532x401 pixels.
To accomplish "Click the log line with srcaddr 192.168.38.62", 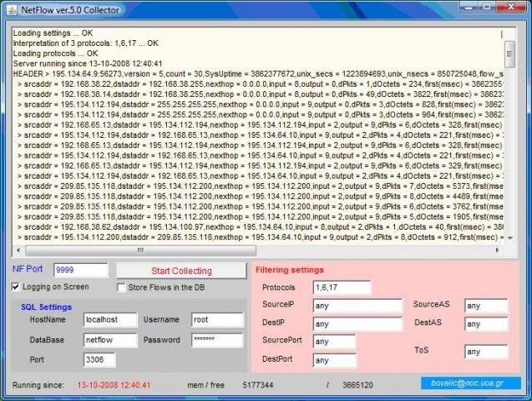I will (x=260, y=227).
